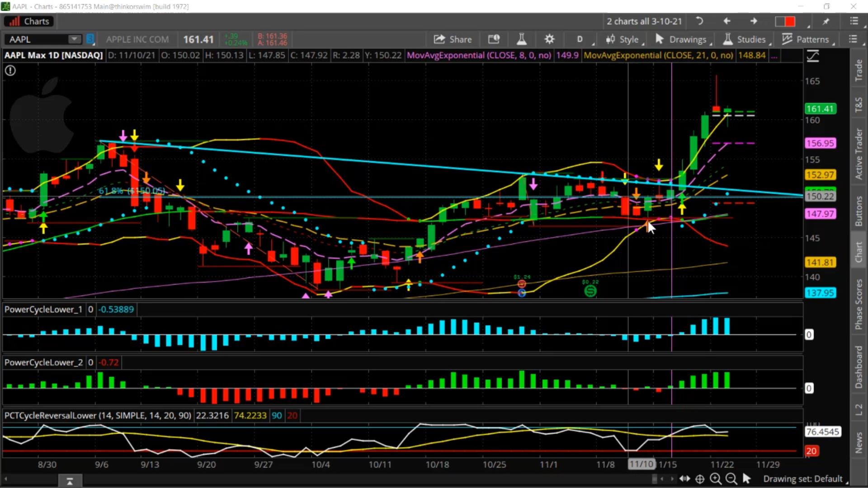The height and width of the screenshot is (488, 868).
Task: Click the PowerCycleLower_2 study label
Action: click(x=43, y=362)
